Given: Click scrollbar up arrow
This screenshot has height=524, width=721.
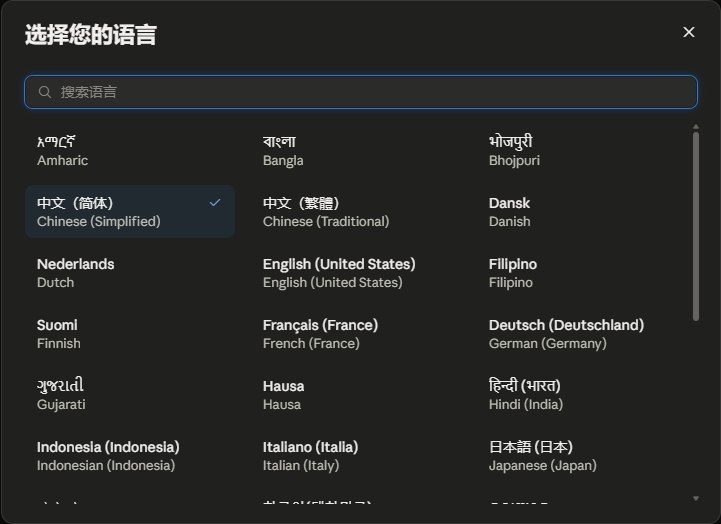Looking at the screenshot, I should tap(696, 126).
